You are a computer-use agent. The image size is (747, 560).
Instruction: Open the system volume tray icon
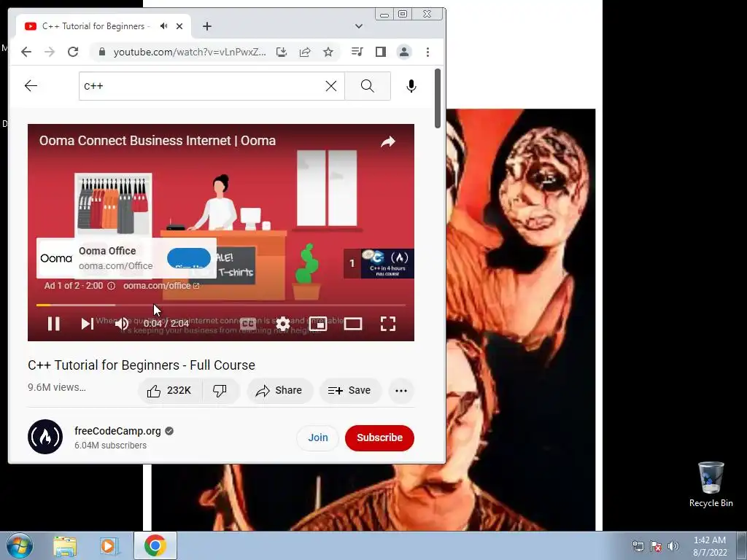tap(673, 546)
